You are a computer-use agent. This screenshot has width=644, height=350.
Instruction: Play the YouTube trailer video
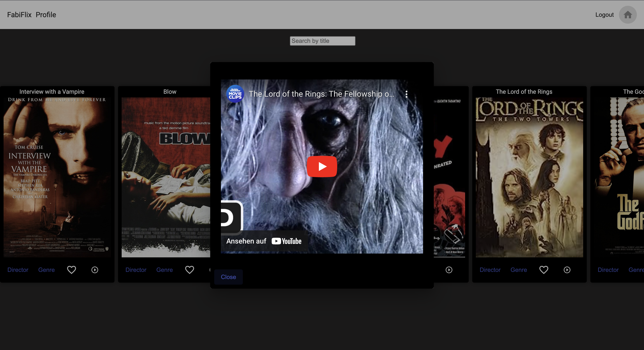[322, 167]
